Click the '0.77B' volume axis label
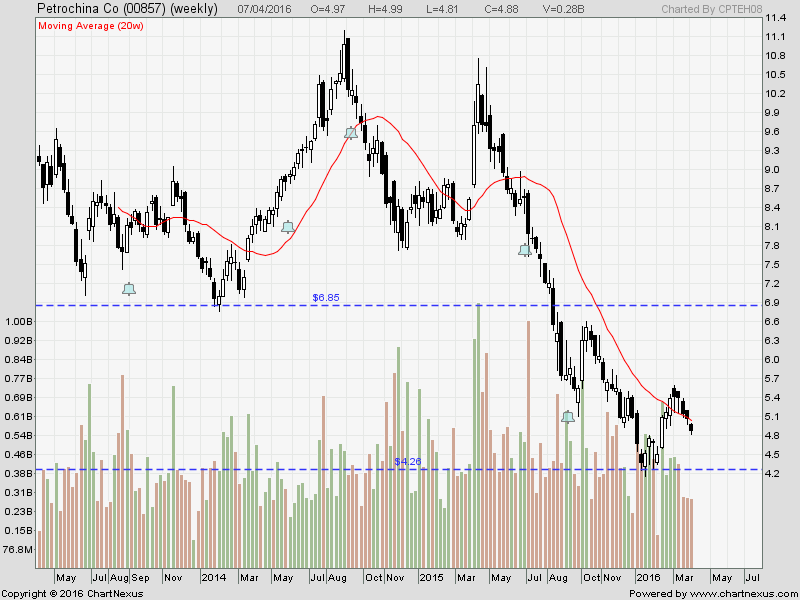Screen dimensions: 800x600 click(x=18, y=379)
